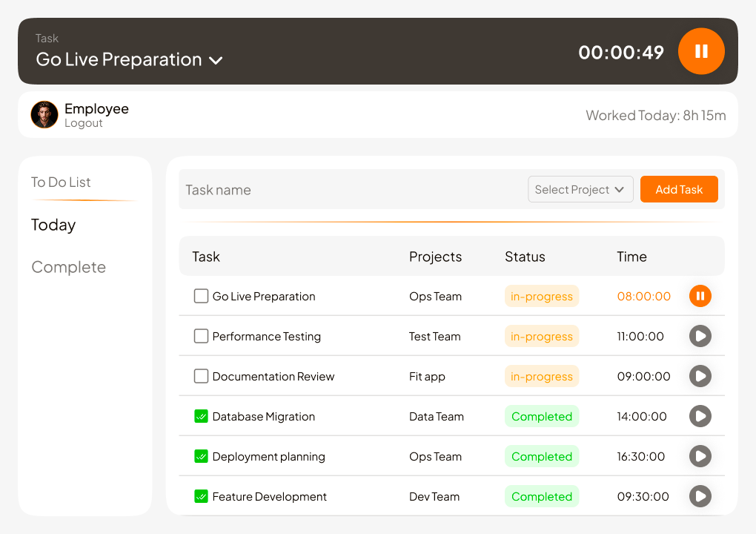Click the employee profile avatar
This screenshot has width=756, height=534.
44,115
